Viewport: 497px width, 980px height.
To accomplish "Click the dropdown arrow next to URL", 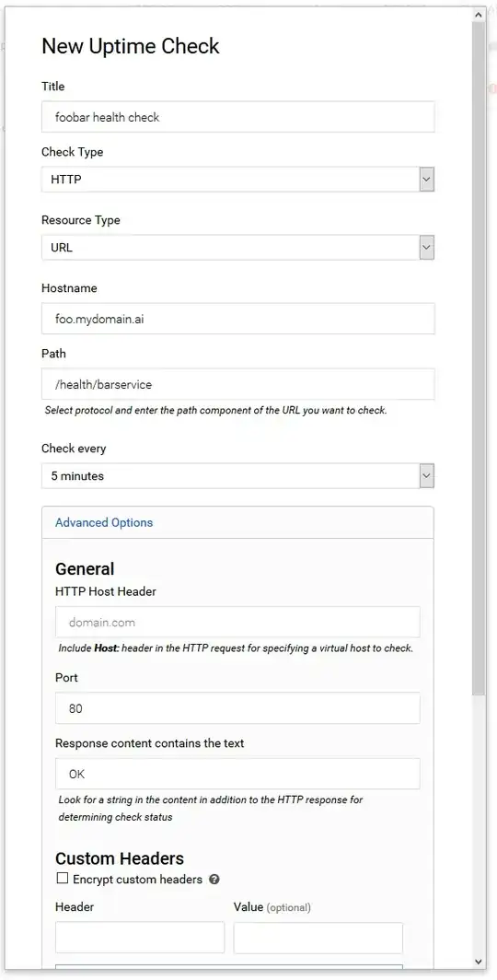I will (x=426, y=247).
